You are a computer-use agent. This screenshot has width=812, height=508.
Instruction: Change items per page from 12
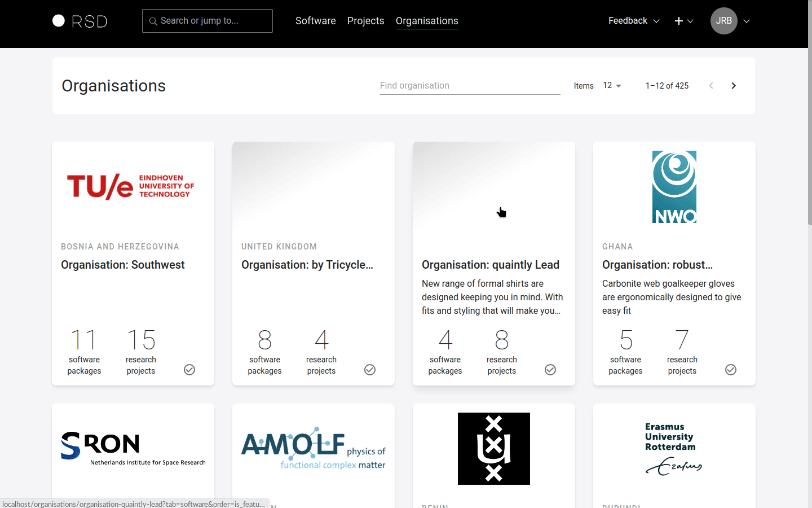click(x=612, y=86)
